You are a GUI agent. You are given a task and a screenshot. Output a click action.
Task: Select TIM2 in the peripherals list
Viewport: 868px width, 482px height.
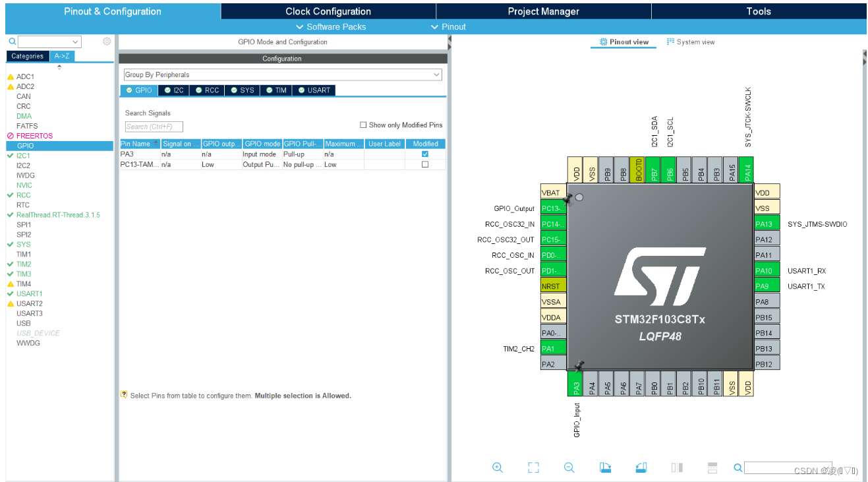pyautogui.click(x=24, y=264)
